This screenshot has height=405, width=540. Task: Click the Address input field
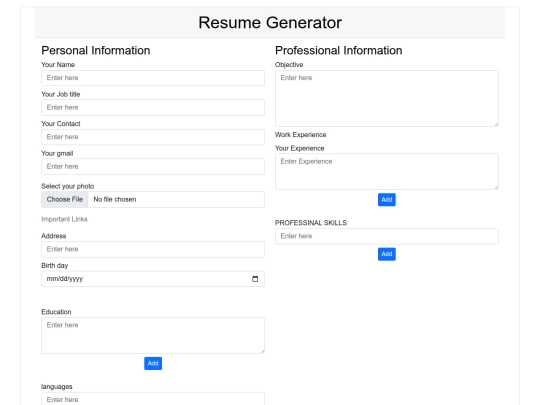point(153,249)
